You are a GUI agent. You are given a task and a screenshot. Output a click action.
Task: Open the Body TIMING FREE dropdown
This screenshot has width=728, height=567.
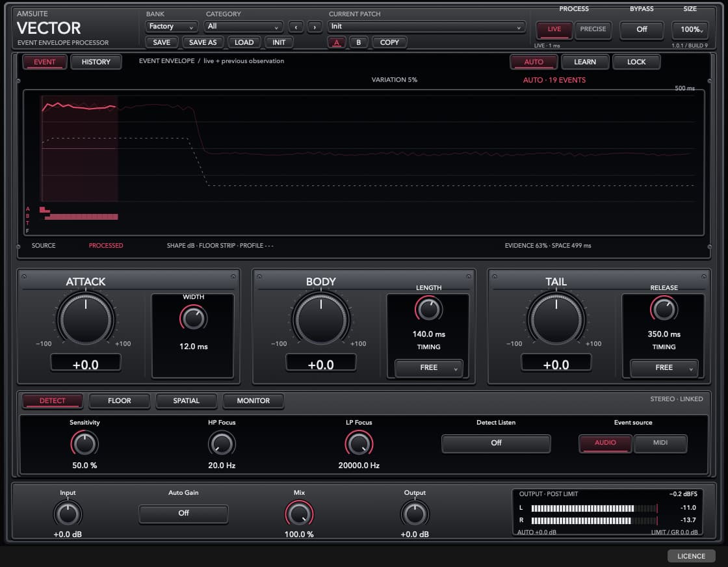(428, 368)
